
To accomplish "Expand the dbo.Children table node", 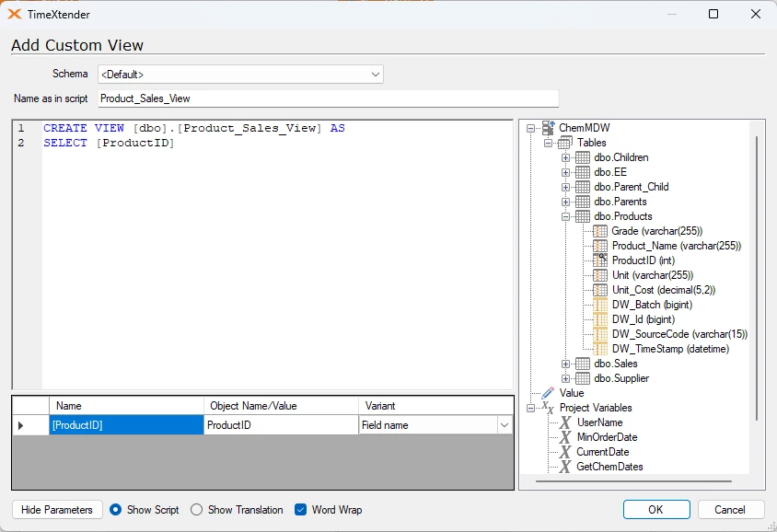I will tap(565, 158).
